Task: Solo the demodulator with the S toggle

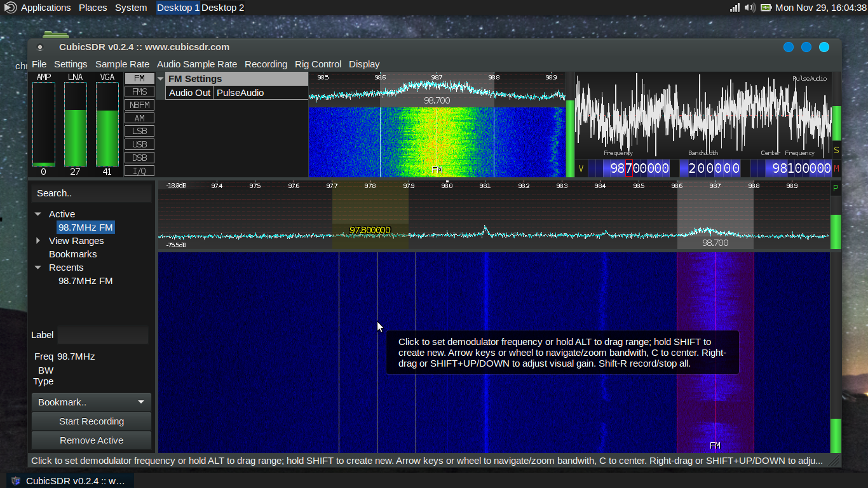Action: (836, 151)
